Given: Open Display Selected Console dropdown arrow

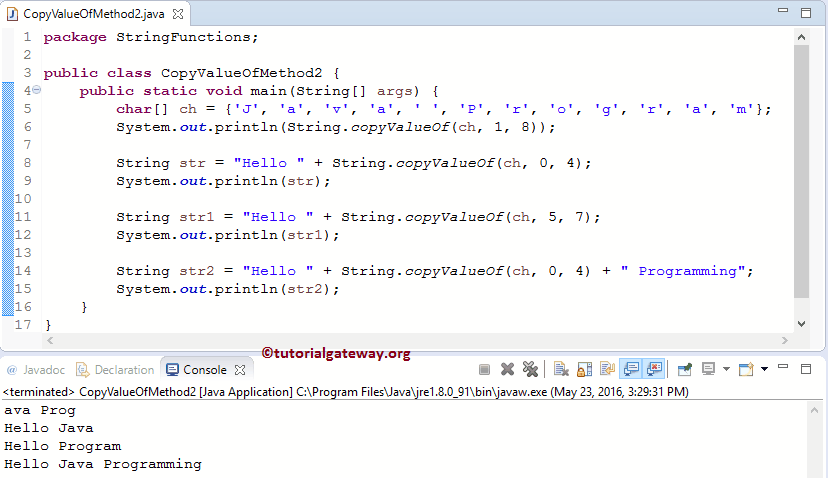Looking at the screenshot, I should 726,369.
